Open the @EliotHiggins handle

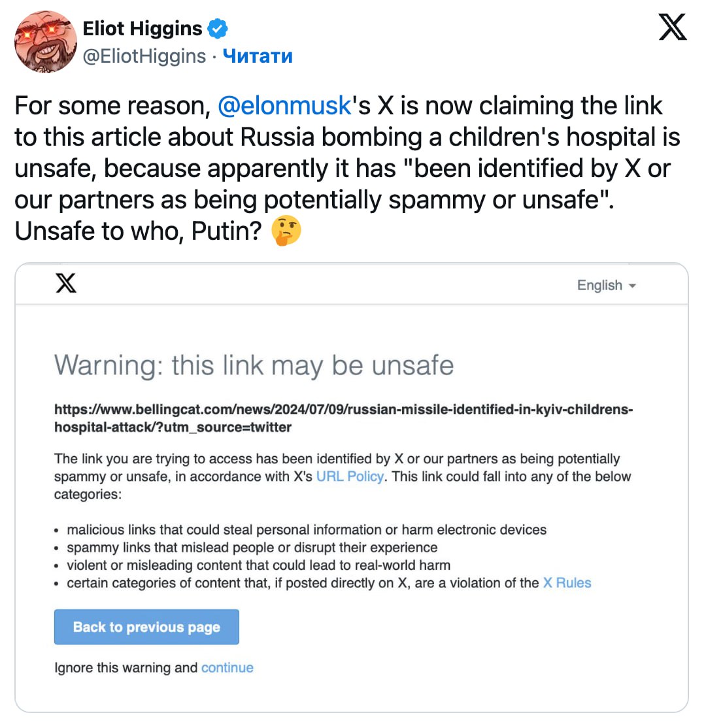(144, 56)
